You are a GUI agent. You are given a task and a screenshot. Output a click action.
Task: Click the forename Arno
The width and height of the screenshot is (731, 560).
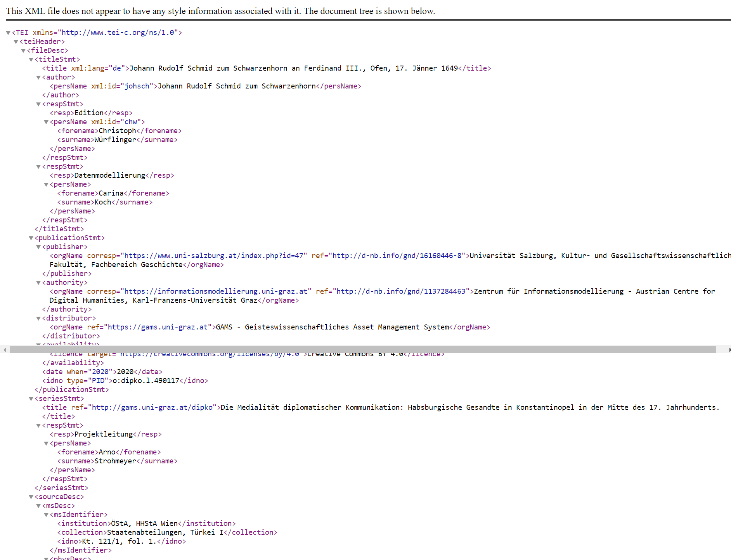pyautogui.click(x=107, y=452)
